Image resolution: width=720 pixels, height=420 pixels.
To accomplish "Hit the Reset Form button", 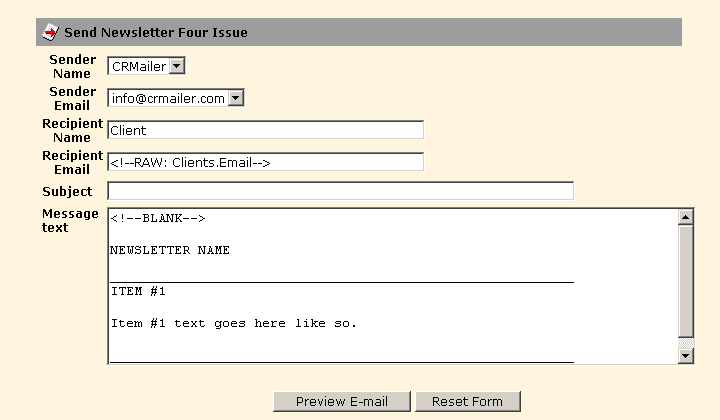I will tap(467, 401).
